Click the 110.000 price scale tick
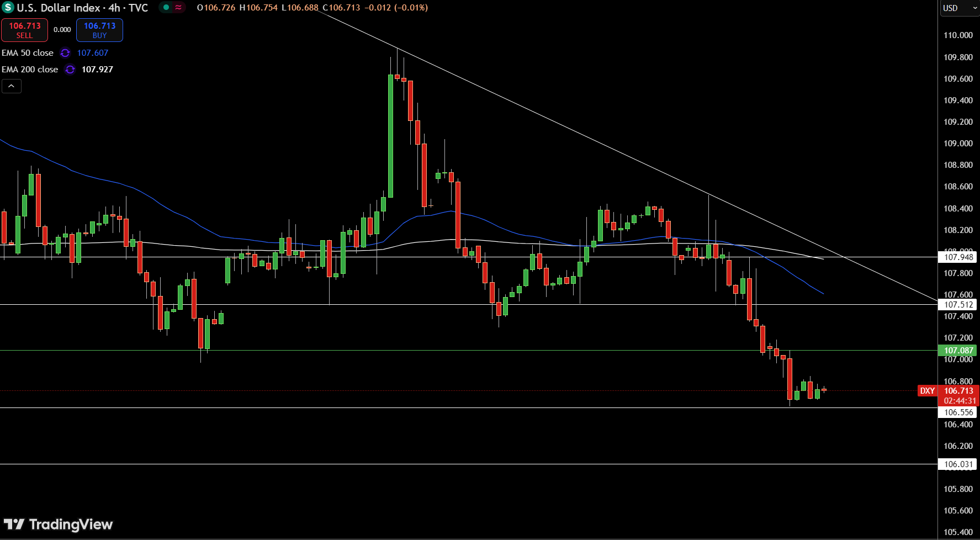This screenshot has width=980, height=540. coord(958,35)
